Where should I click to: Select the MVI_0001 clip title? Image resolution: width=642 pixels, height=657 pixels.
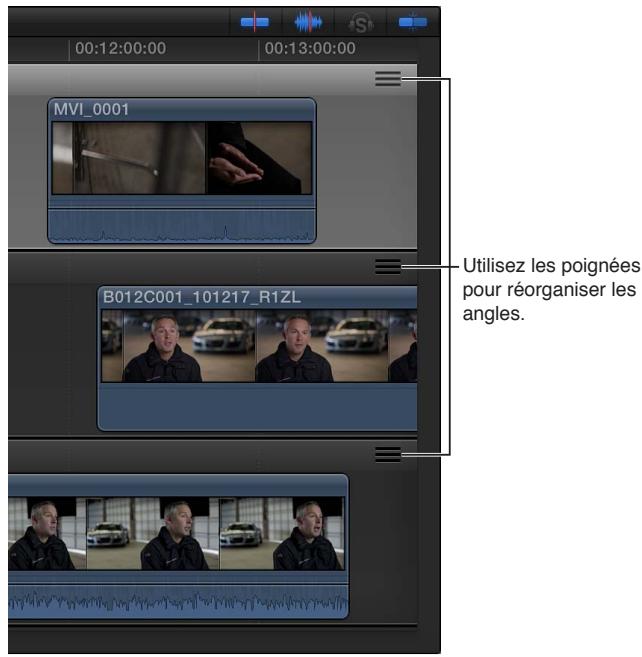click(91, 109)
